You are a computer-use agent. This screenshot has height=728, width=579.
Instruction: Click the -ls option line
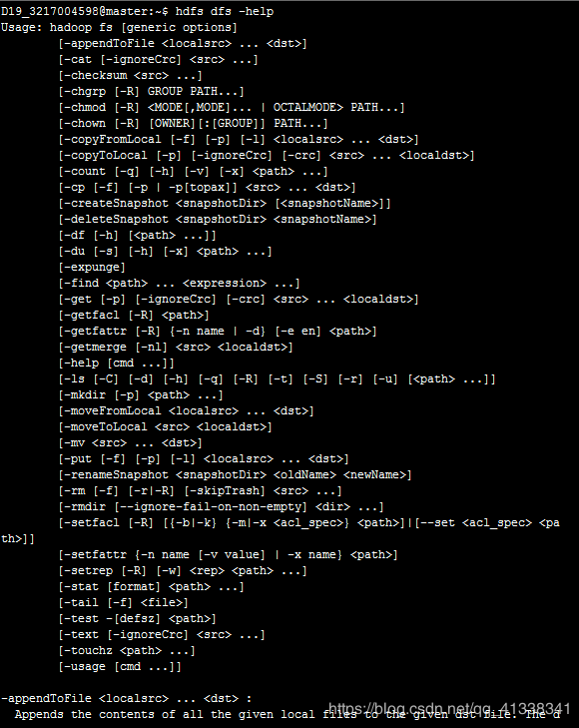(x=277, y=378)
